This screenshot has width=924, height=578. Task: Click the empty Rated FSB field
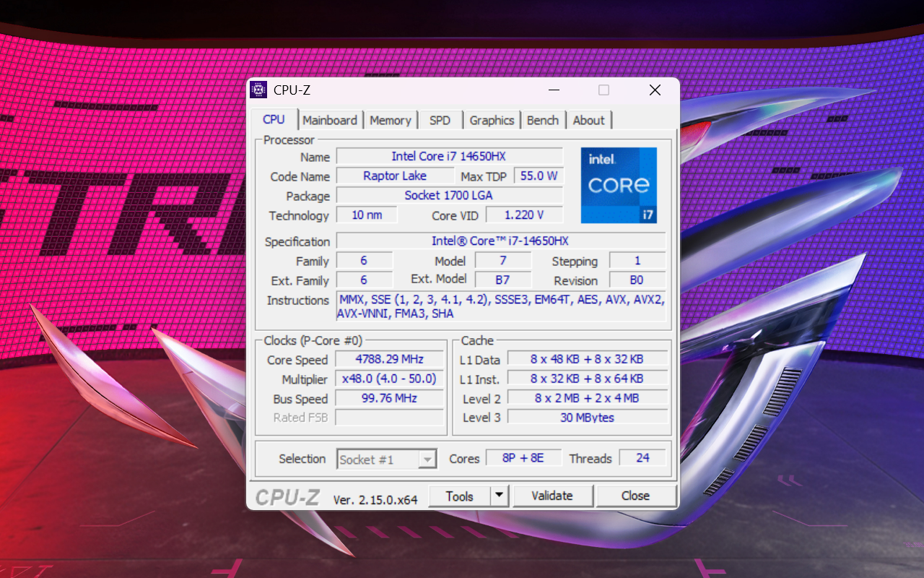pyautogui.click(x=390, y=418)
